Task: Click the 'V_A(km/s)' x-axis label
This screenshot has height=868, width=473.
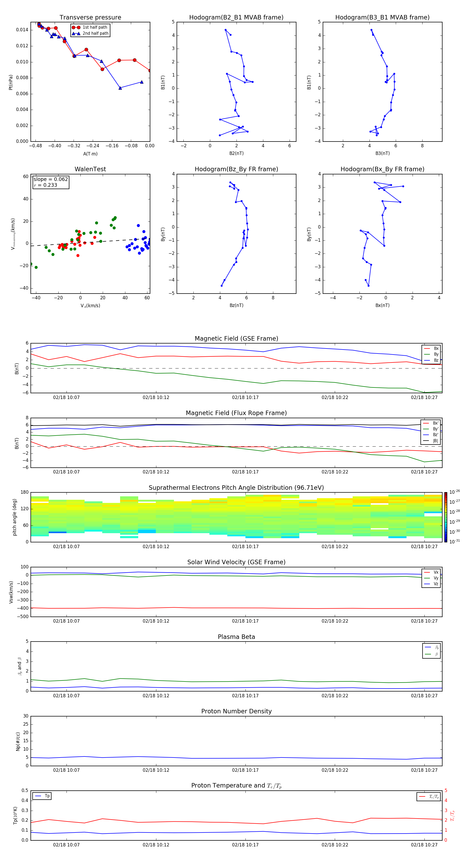Action: 90,306
